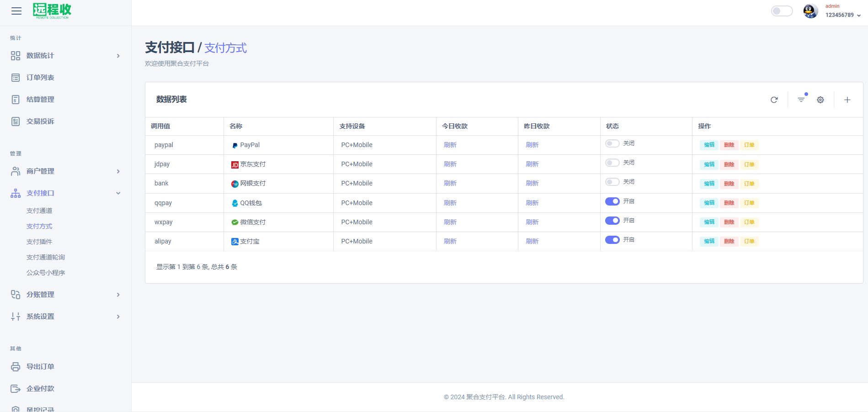
Task: Click the 编辑 button for wxpay
Action: click(x=709, y=222)
